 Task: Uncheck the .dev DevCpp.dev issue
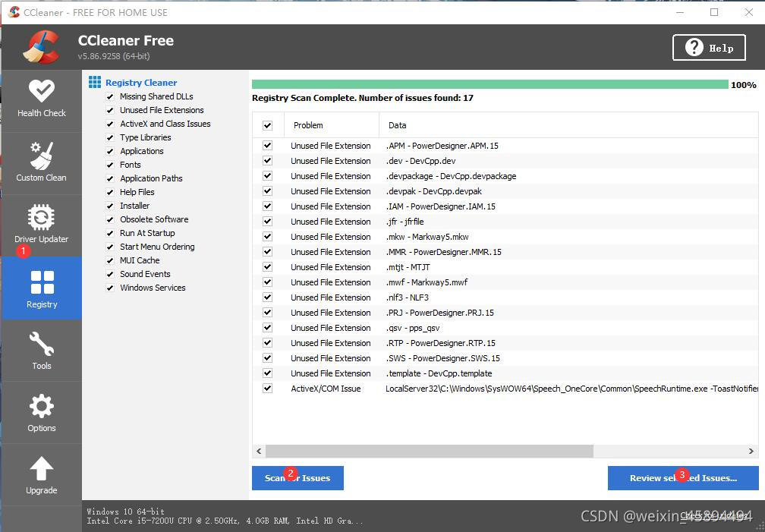point(267,161)
